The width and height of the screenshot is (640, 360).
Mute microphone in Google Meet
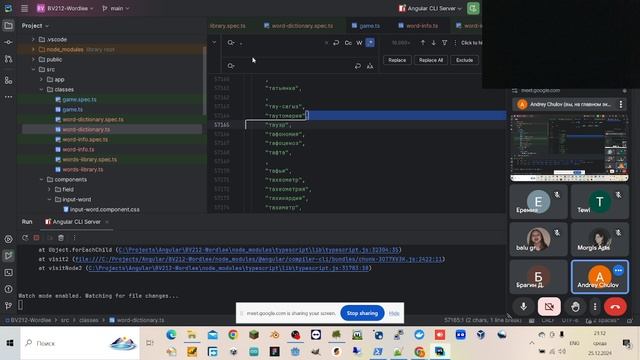coord(524,307)
